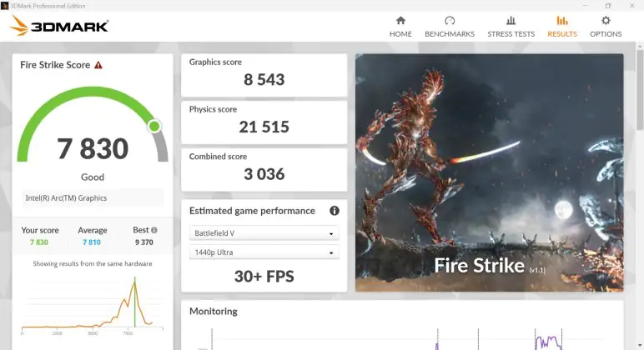This screenshot has width=644, height=350.
Task: Click the Fire Strike preview image
Action: 489,172
